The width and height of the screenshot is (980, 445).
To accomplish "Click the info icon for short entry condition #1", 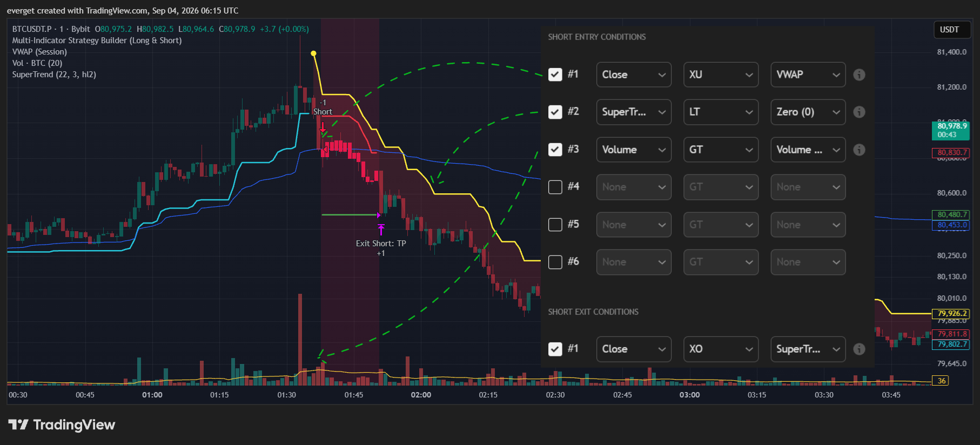I will [859, 75].
